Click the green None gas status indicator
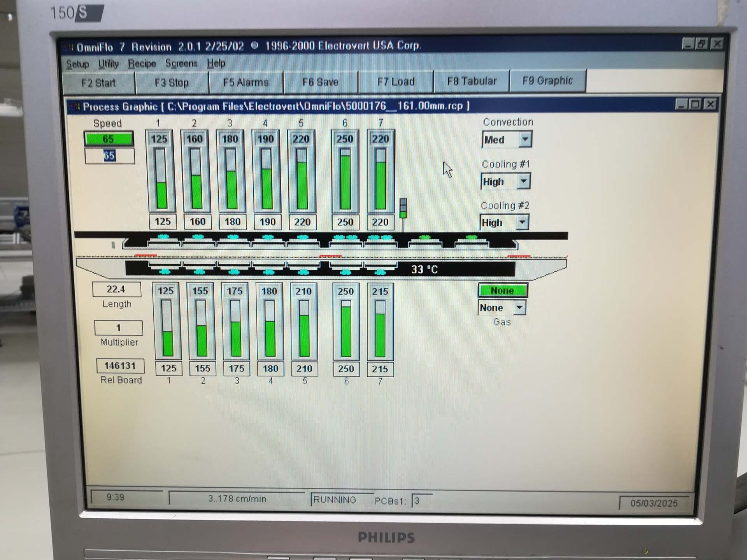Viewport: 747px width, 560px height. tap(502, 290)
